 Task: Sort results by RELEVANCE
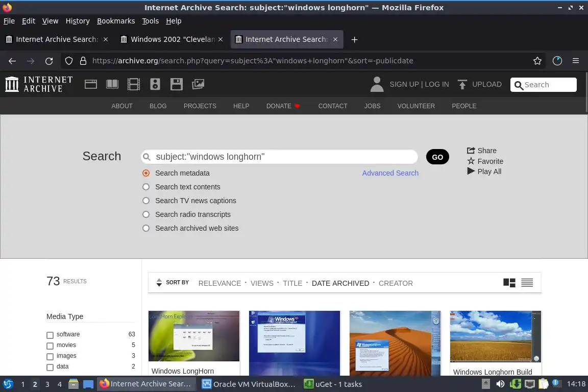click(x=219, y=283)
